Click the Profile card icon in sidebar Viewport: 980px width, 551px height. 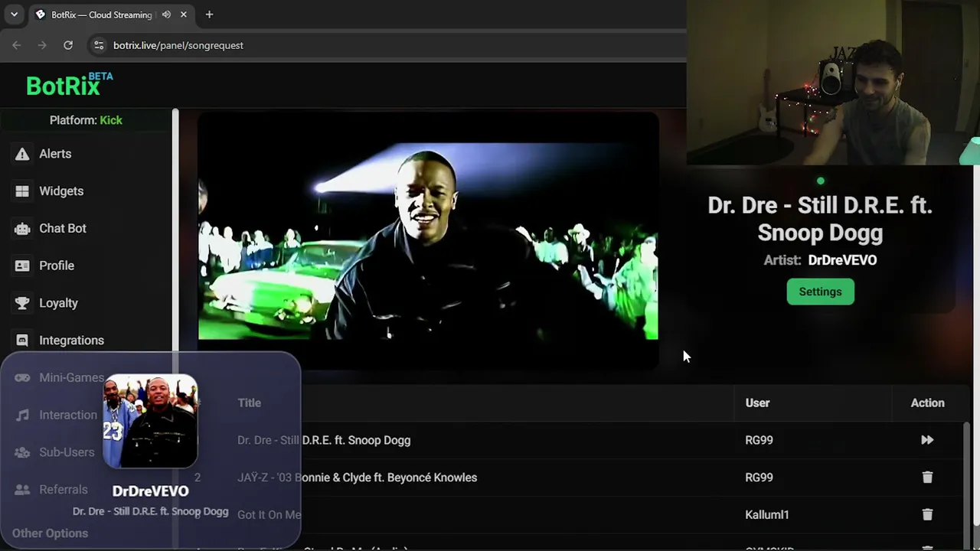tap(22, 266)
